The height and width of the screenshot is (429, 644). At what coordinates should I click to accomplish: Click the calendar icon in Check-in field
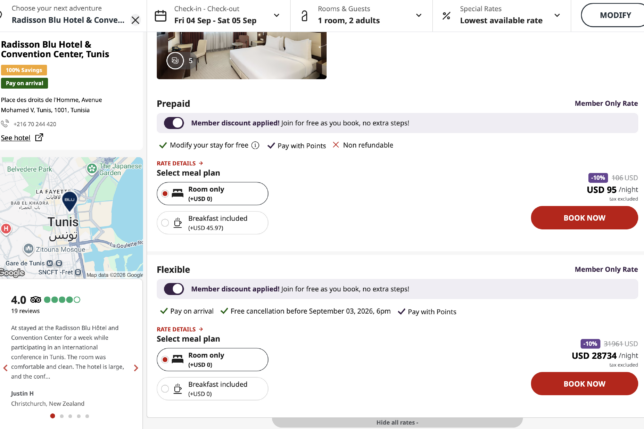pos(162,14)
